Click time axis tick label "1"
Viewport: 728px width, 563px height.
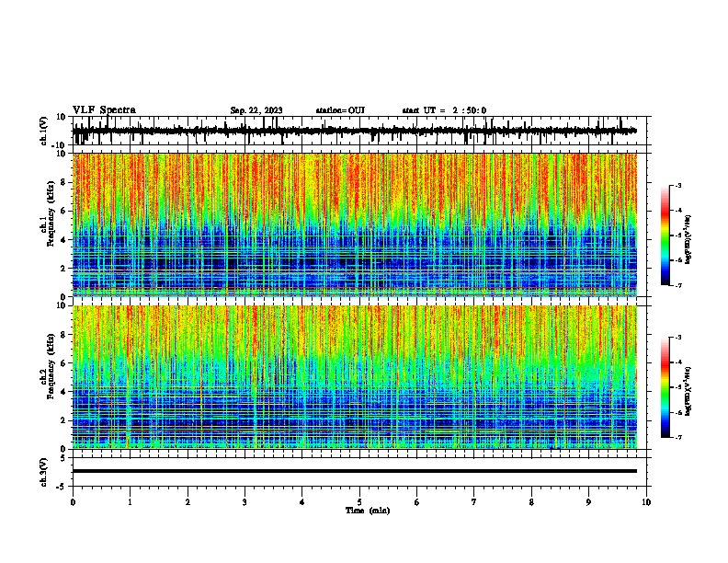click(130, 502)
